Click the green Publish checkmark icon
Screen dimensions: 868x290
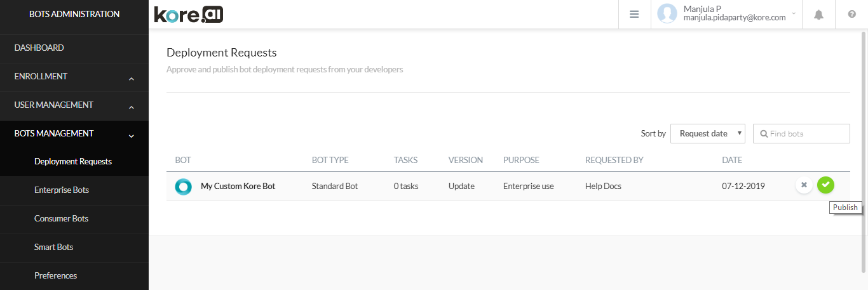point(825,185)
